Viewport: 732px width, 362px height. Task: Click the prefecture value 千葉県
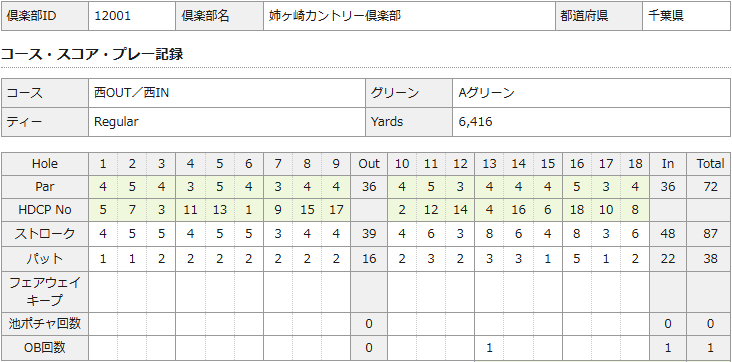click(x=666, y=16)
